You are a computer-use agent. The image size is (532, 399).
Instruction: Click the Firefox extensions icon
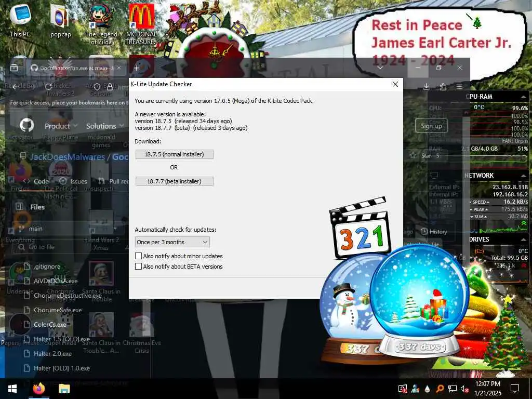click(443, 87)
